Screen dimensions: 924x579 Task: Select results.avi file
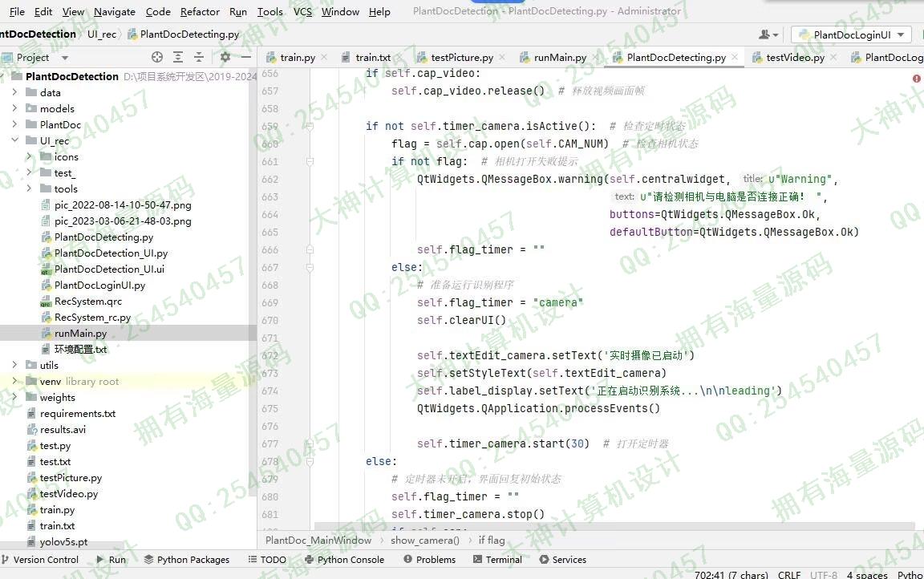(x=63, y=429)
